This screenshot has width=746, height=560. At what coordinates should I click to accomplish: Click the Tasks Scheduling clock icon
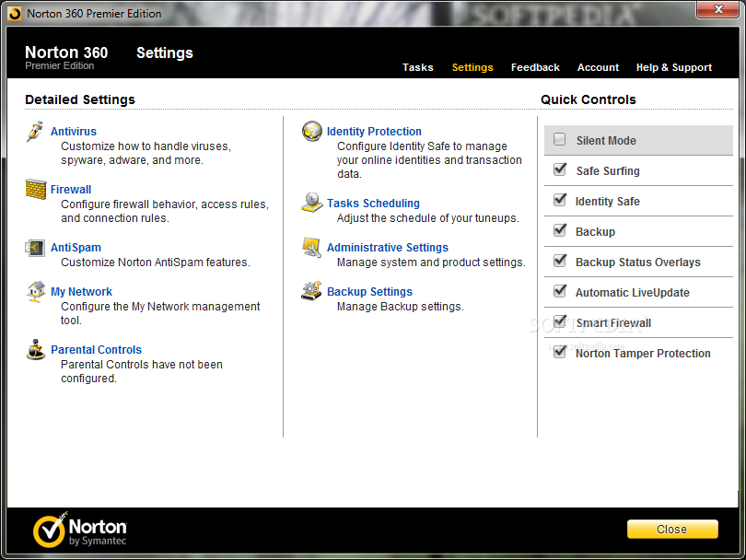pyautogui.click(x=312, y=203)
